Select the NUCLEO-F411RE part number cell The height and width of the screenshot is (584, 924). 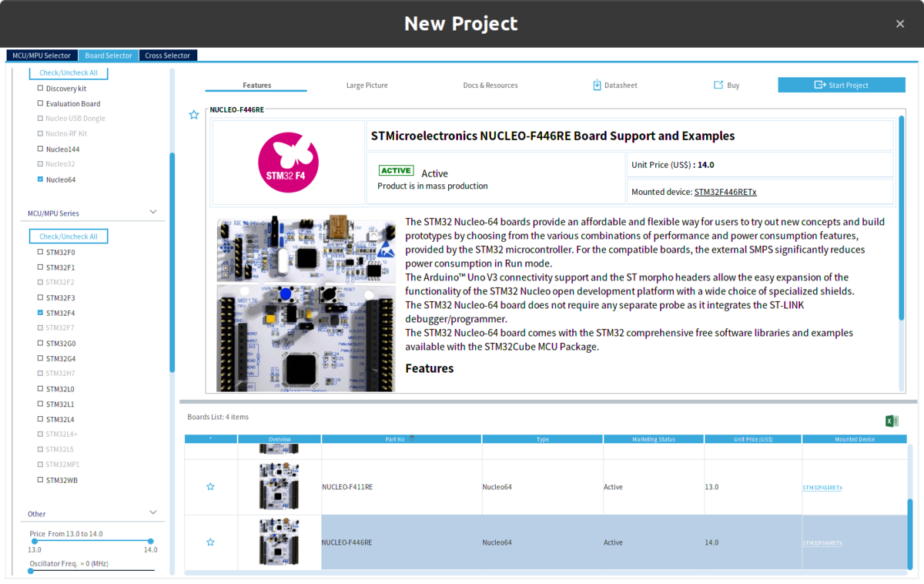pos(401,487)
